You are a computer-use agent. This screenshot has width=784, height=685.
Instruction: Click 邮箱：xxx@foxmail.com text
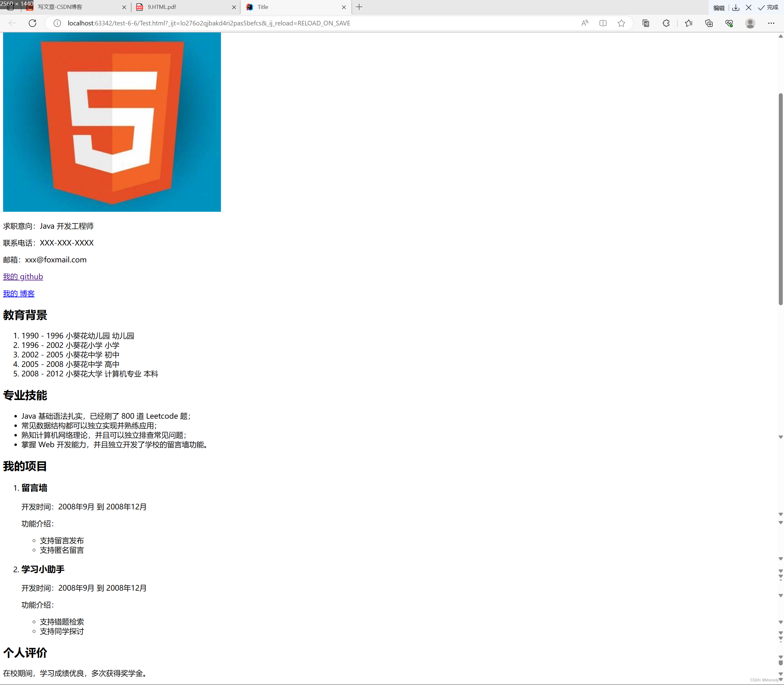tap(45, 260)
